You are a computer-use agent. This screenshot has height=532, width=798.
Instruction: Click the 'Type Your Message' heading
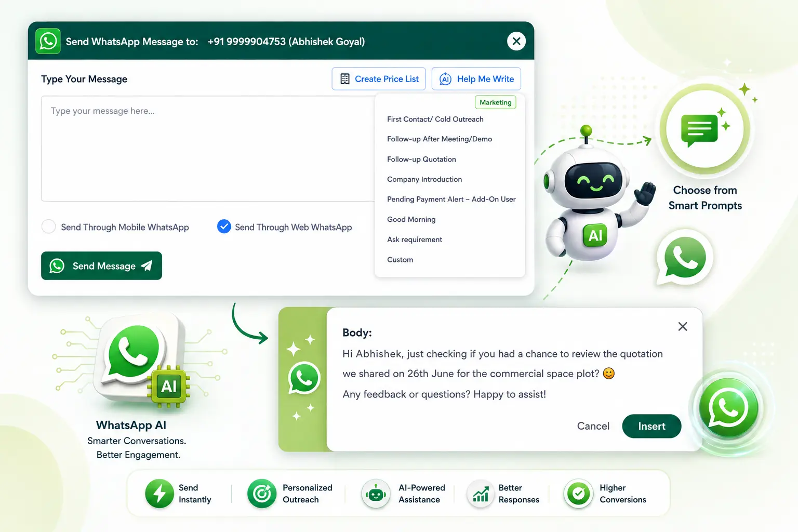[84, 79]
